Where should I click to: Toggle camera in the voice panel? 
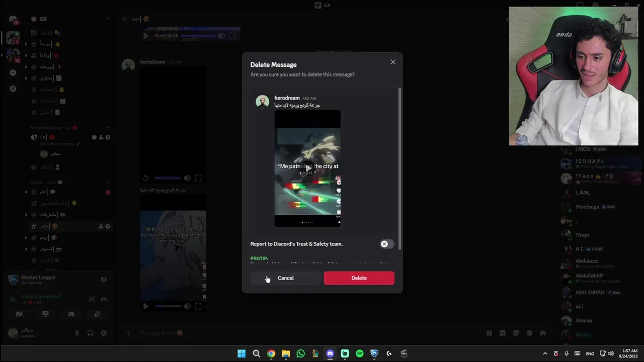pos(20,314)
